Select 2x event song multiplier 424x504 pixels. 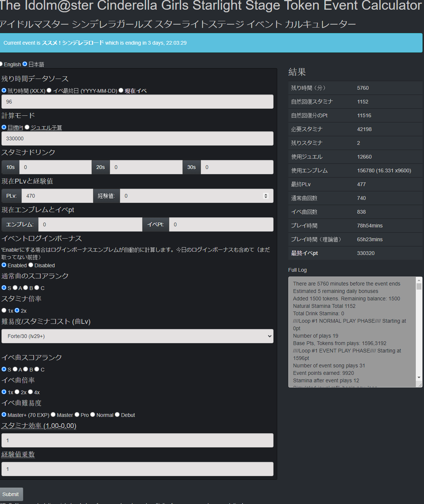tap(17, 392)
